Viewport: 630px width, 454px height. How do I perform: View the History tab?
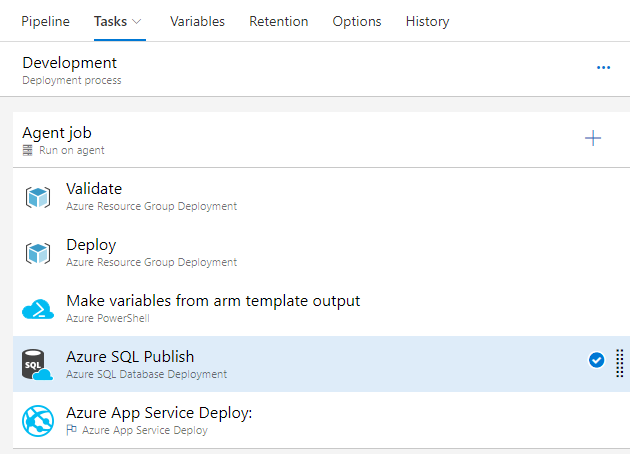pyautogui.click(x=428, y=21)
